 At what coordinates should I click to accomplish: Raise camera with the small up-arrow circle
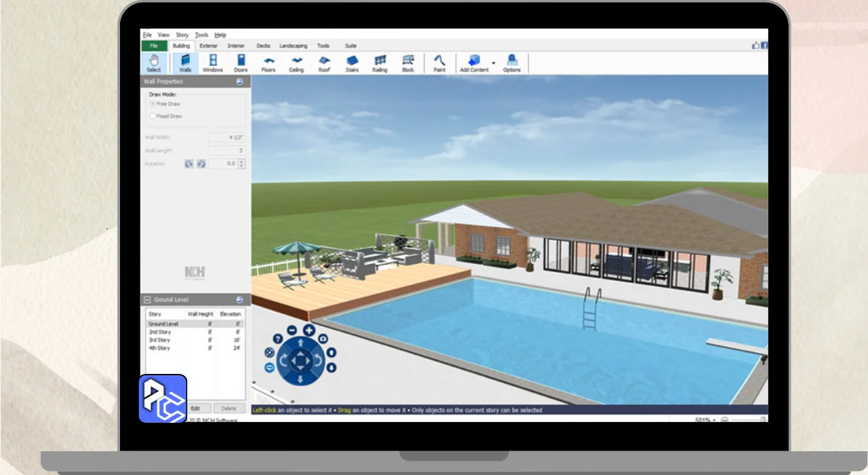point(332,352)
